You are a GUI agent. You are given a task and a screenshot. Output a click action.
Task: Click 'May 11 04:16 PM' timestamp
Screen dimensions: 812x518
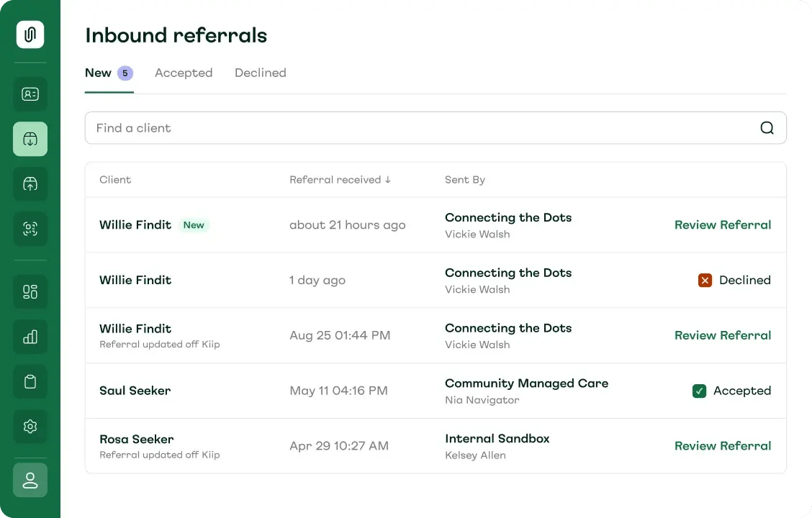click(x=338, y=391)
